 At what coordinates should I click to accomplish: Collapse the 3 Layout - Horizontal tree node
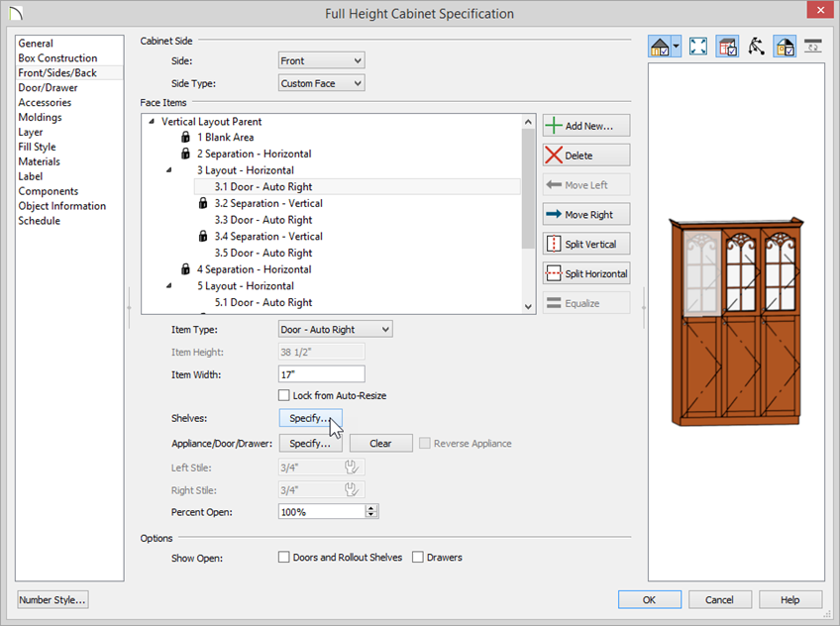pos(168,170)
